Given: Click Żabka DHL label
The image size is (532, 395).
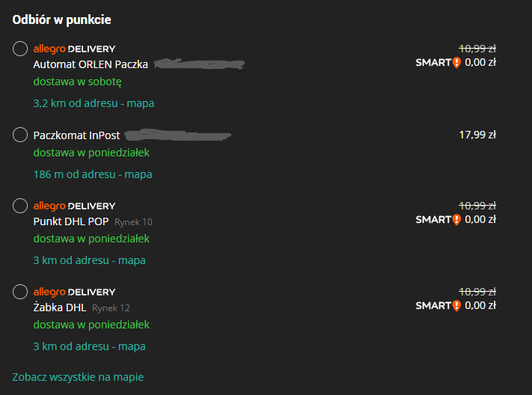Looking at the screenshot, I should (60, 307).
